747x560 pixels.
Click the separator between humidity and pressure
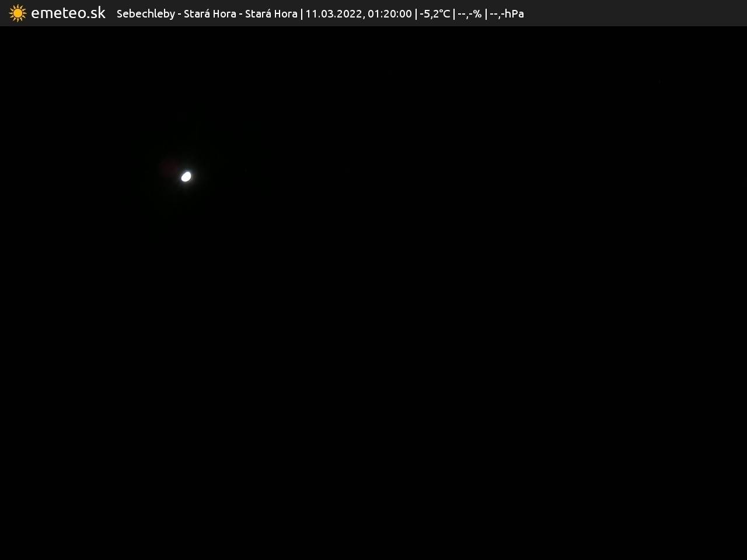(x=486, y=13)
